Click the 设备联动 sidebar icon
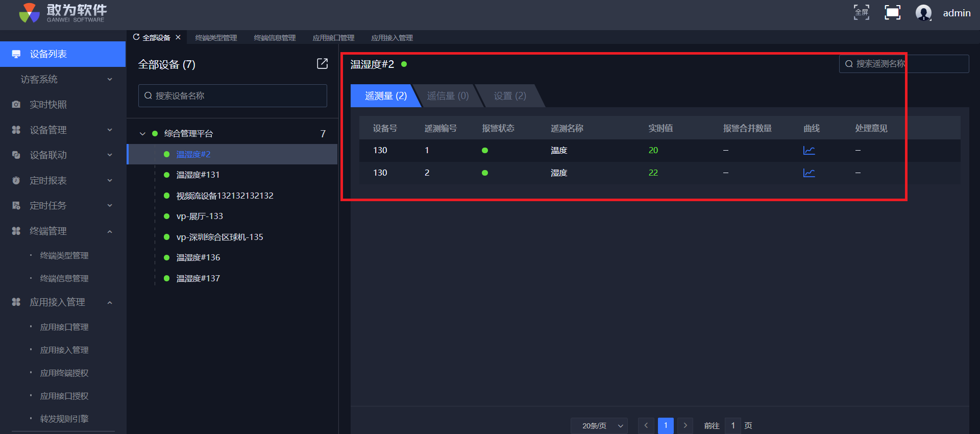Screen dimensions: 980x434 pyautogui.click(x=16, y=155)
